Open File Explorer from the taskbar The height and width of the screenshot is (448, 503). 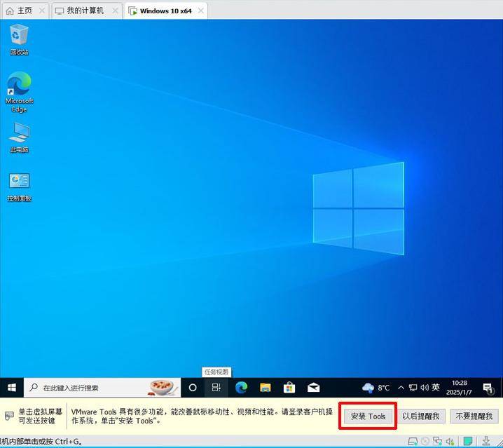(265, 388)
